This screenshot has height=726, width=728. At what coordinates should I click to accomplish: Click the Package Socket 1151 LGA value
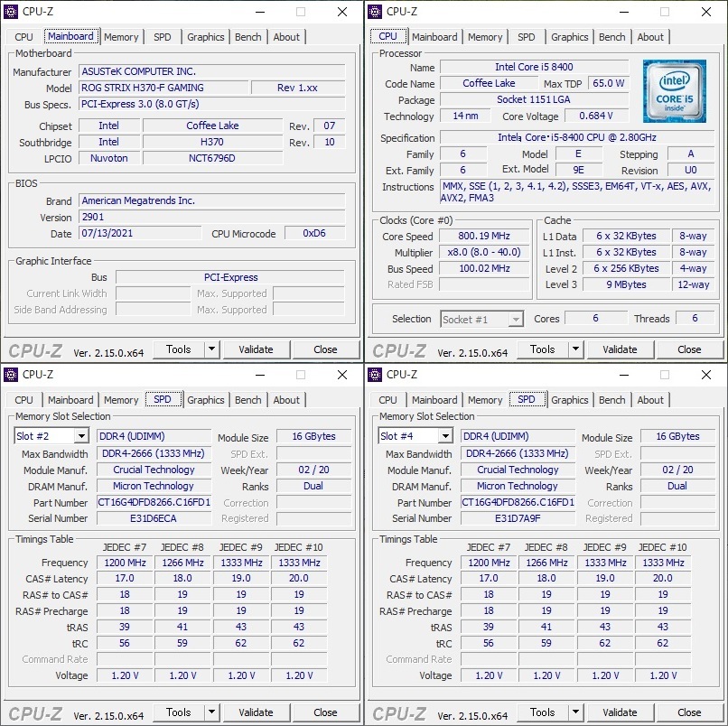pyautogui.click(x=534, y=99)
